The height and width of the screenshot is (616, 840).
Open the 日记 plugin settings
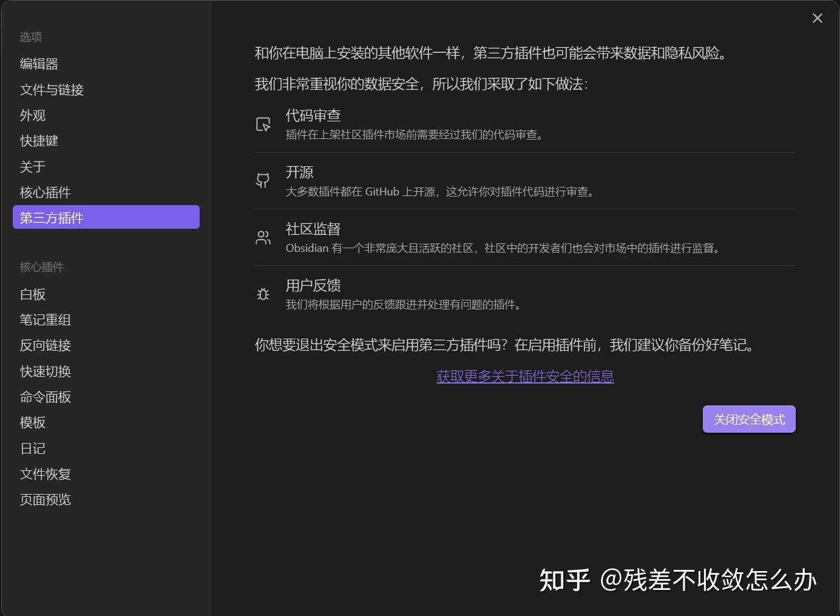click(106, 448)
